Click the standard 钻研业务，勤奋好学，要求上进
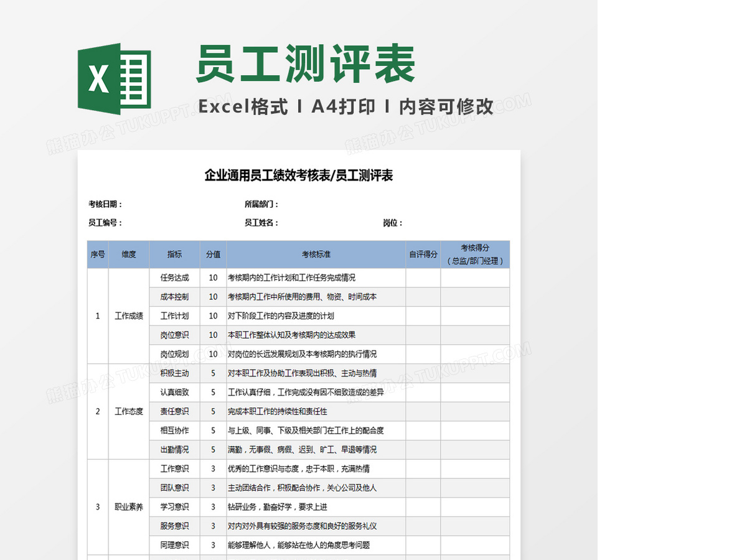 click(278, 507)
